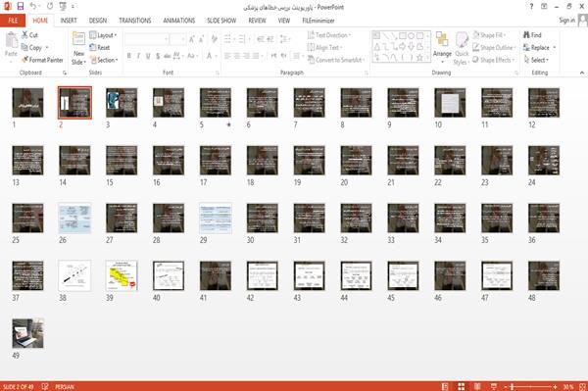Click the Undo arrow icon
This screenshot has width=588, height=391.
click(33, 7)
